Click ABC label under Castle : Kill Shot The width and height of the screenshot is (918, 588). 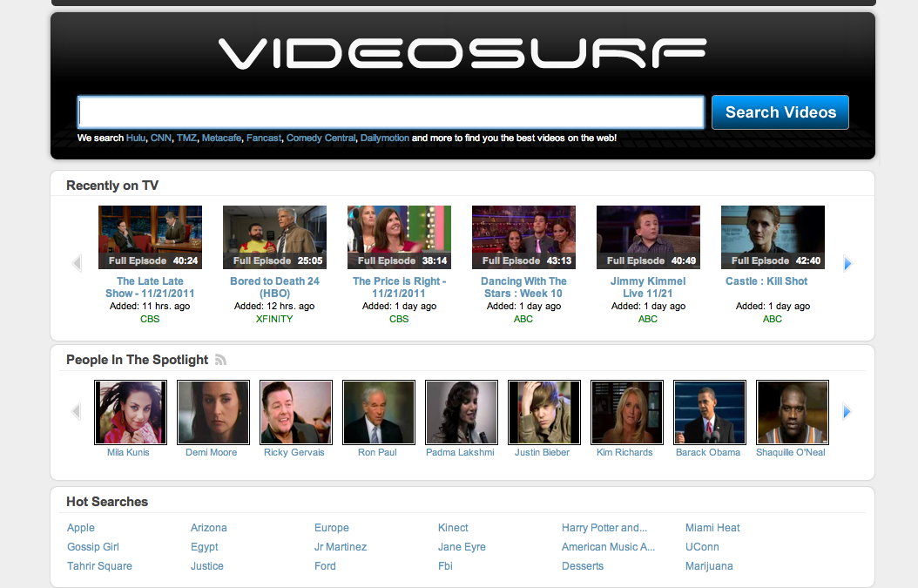[773, 319]
